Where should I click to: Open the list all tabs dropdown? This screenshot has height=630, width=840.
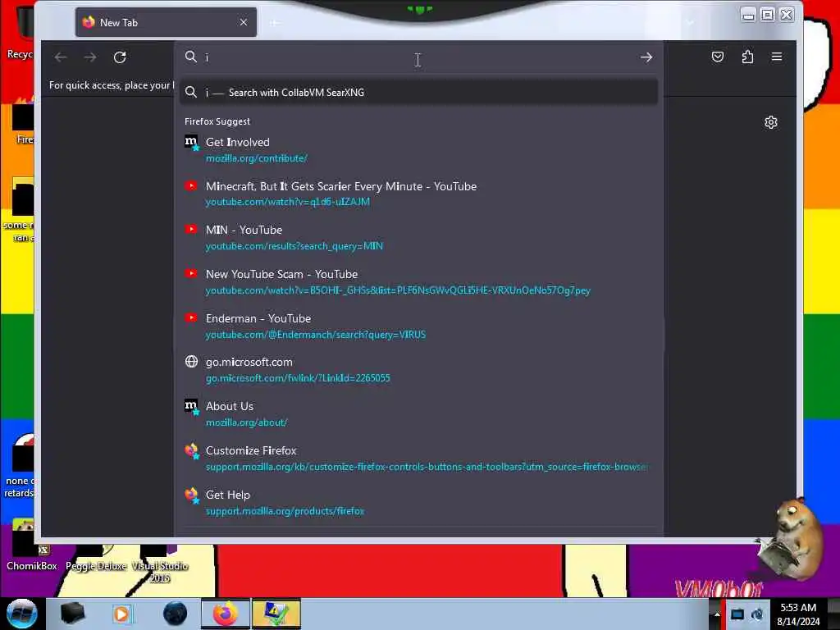[x=690, y=22]
